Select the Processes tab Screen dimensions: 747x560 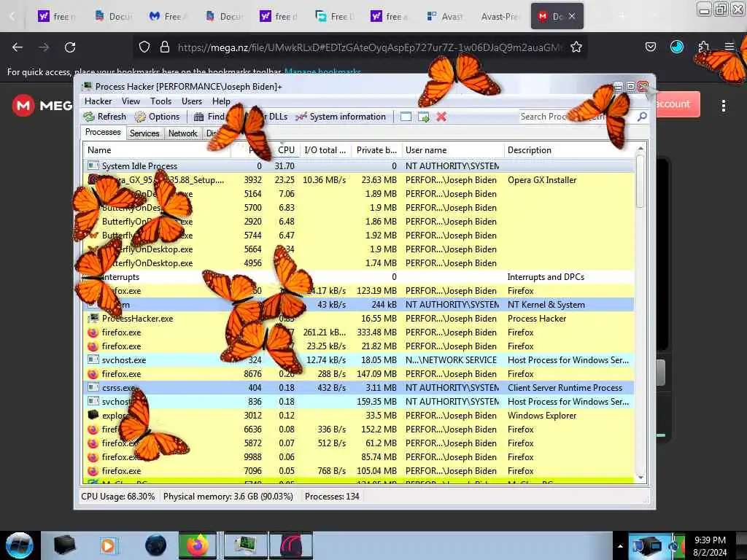tap(103, 133)
